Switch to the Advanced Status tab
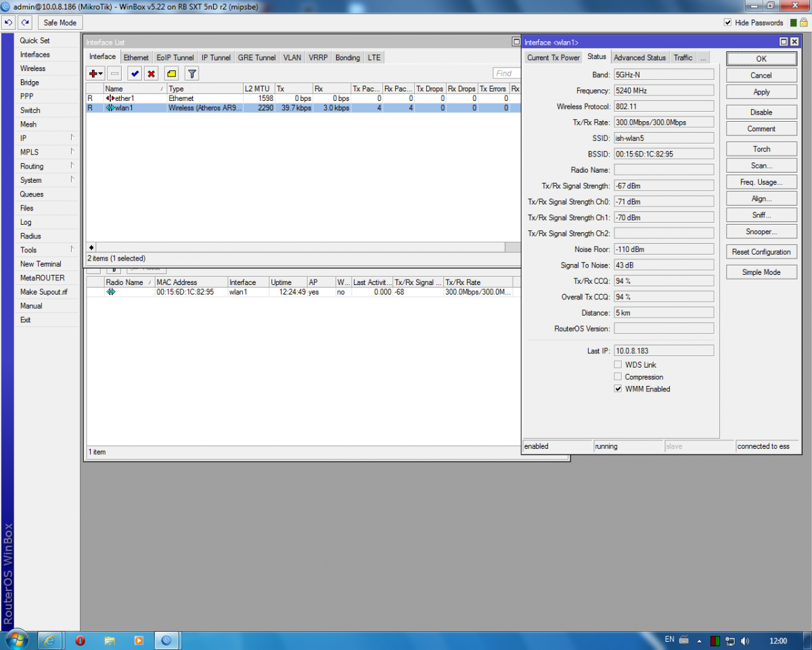812x650 pixels. 639,58
